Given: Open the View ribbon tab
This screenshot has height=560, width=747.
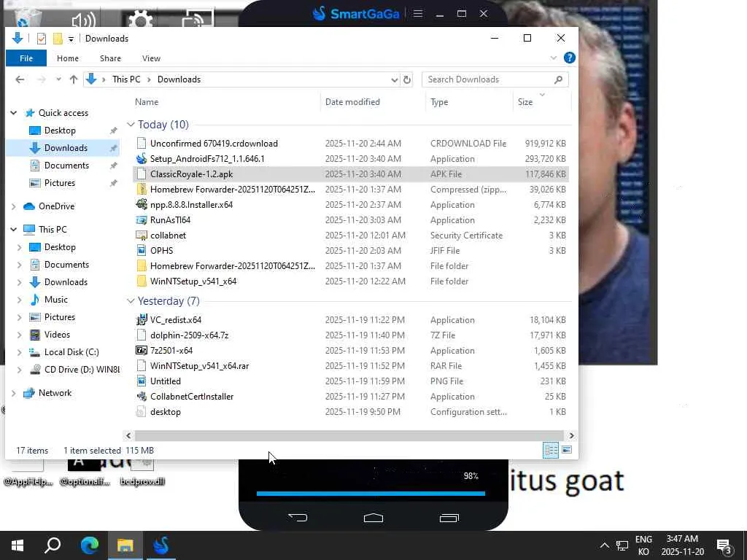Looking at the screenshot, I should tap(151, 58).
